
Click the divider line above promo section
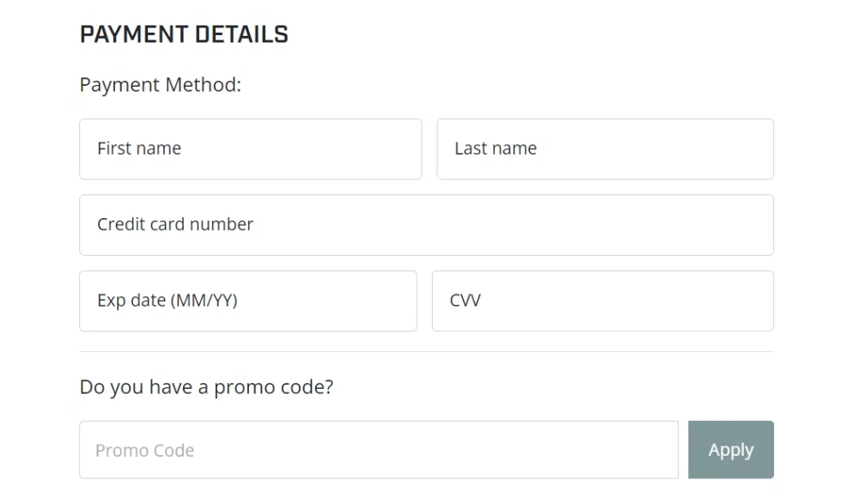(426, 351)
